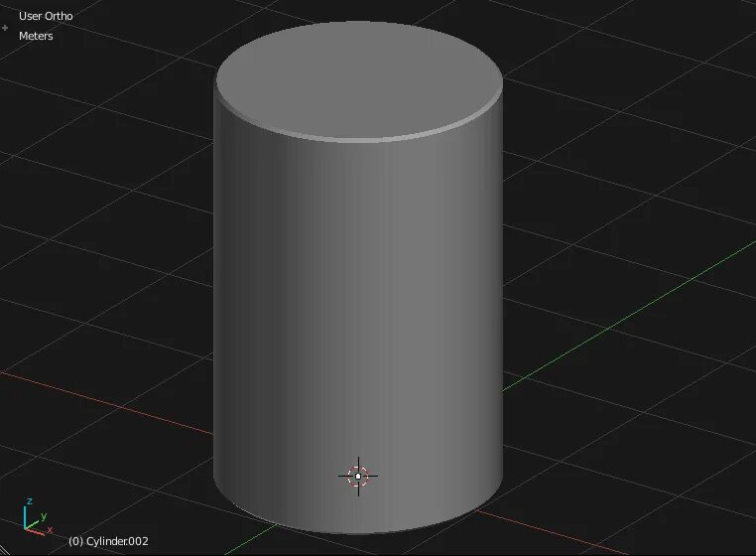Viewport: 756px width, 556px height.
Task: Click the area split corner widget bottom-left
Action: click(x=4, y=550)
